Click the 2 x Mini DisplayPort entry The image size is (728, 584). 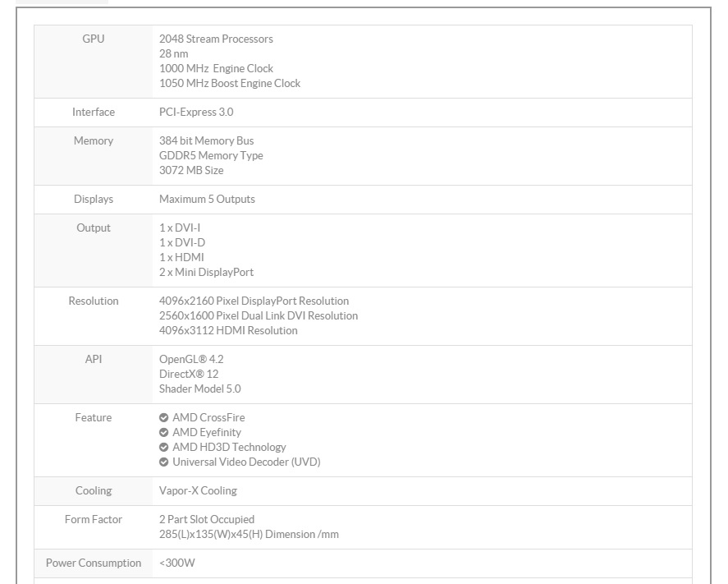point(206,273)
